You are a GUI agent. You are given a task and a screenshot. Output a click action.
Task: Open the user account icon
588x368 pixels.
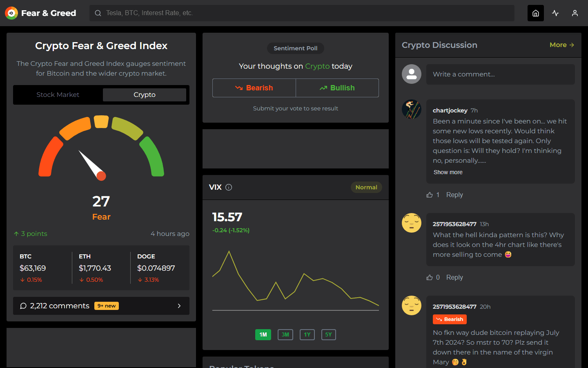click(575, 13)
